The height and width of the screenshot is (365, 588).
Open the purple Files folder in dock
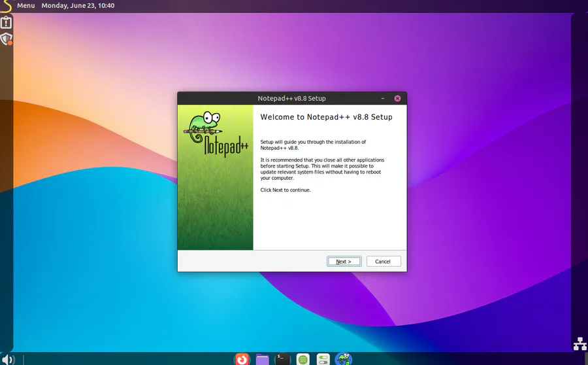263,359
